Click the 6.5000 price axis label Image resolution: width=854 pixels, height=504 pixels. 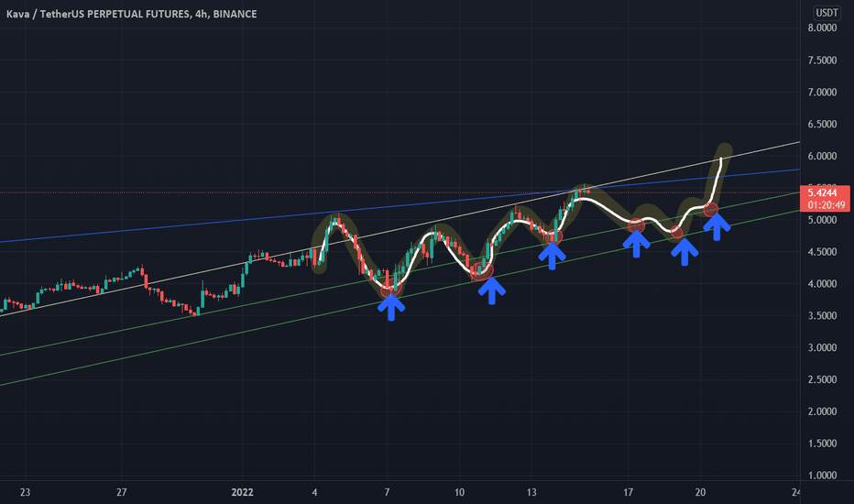pos(822,125)
